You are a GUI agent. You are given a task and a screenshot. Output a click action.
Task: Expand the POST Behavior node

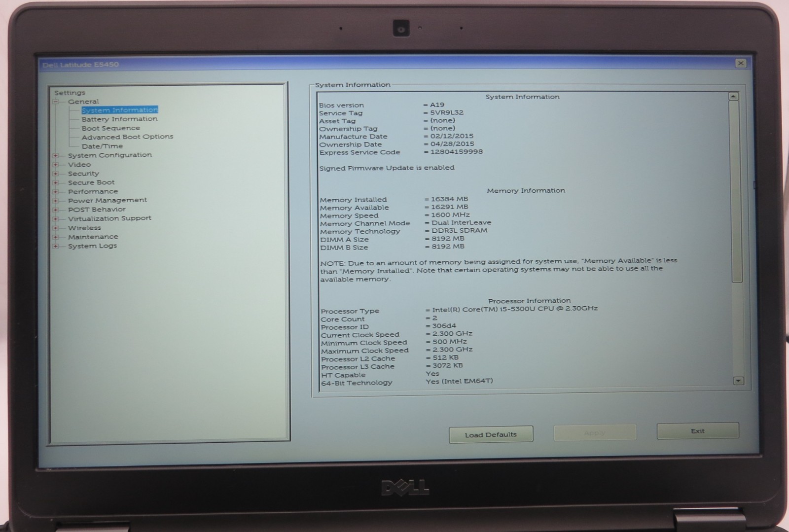tap(56, 210)
